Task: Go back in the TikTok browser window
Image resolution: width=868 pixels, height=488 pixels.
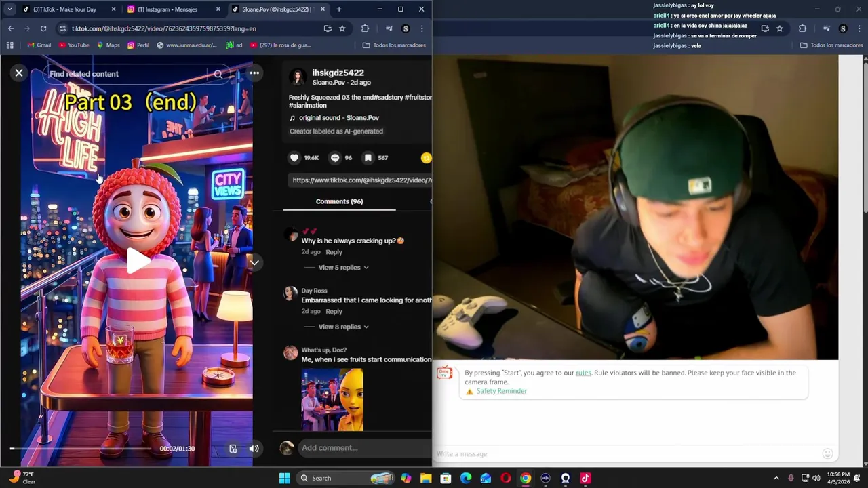Action: tap(10, 28)
